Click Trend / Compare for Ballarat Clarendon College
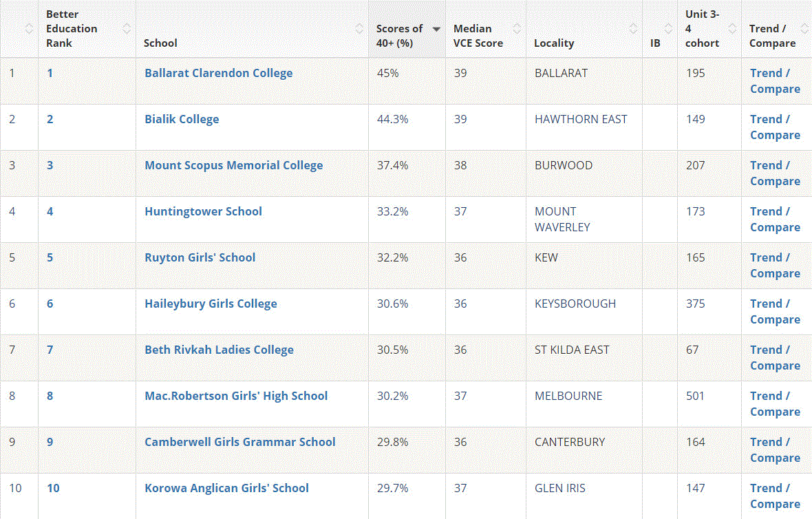 775,81
